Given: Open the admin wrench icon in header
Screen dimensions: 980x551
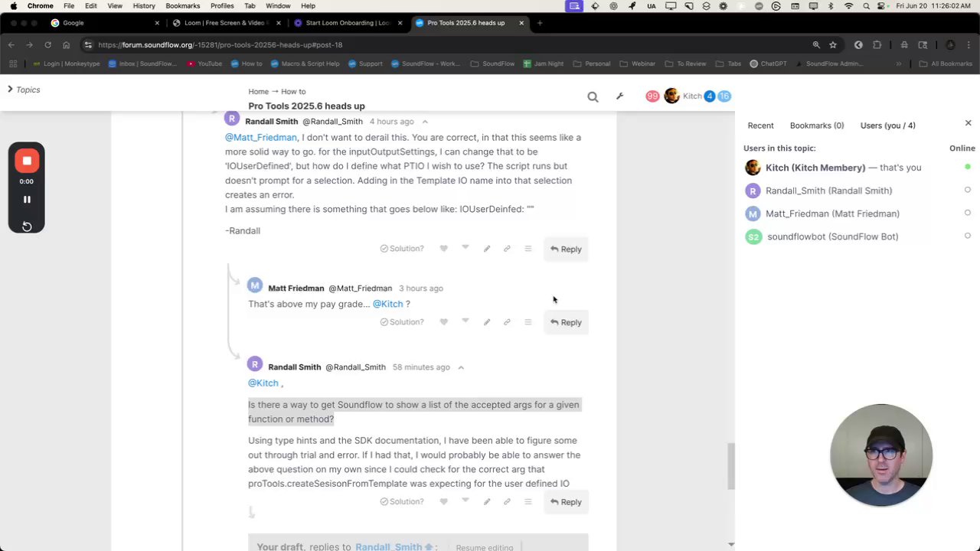Looking at the screenshot, I should point(619,96).
